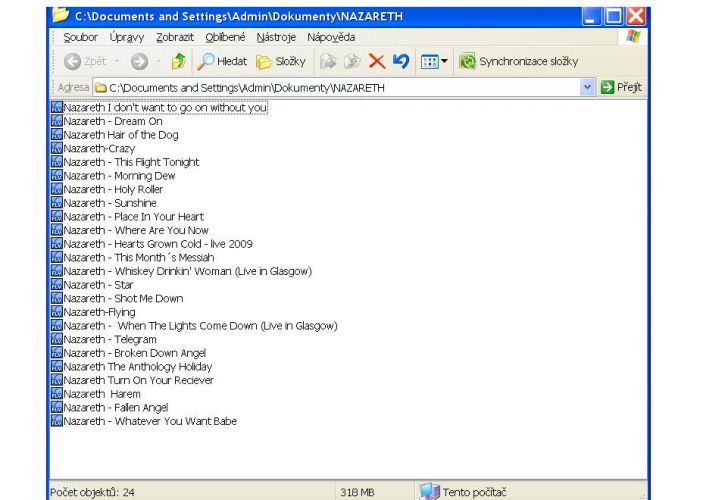Click the blue Undo arrow icon

401,62
